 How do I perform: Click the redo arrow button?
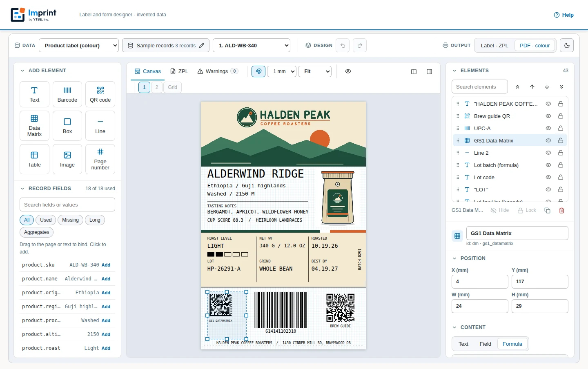pos(360,45)
